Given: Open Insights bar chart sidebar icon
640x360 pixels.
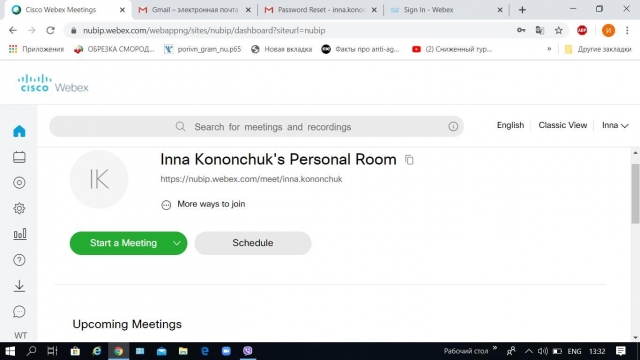Looking at the screenshot, I should click(20, 234).
